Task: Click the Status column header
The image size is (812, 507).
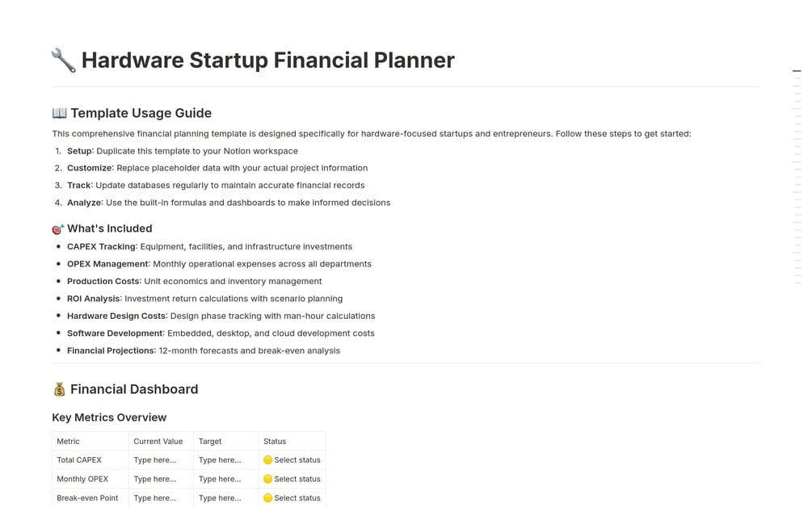Action: pyautogui.click(x=275, y=442)
